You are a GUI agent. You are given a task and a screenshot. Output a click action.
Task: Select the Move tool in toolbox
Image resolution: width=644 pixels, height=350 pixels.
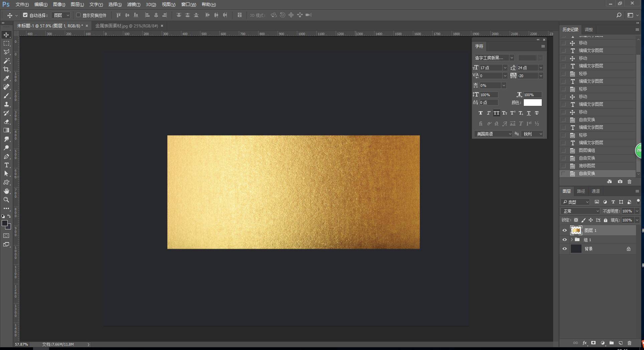pyautogui.click(x=6, y=35)
